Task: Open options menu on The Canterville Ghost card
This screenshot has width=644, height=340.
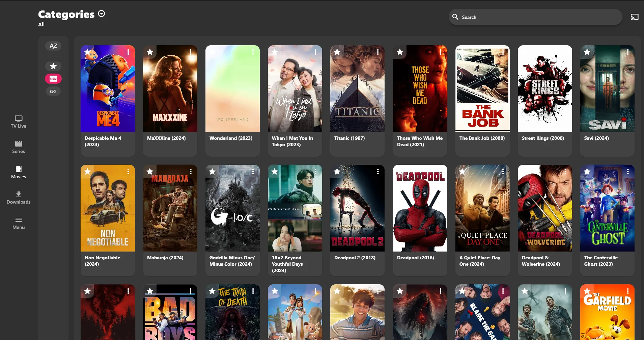Action: coord(628,172)
